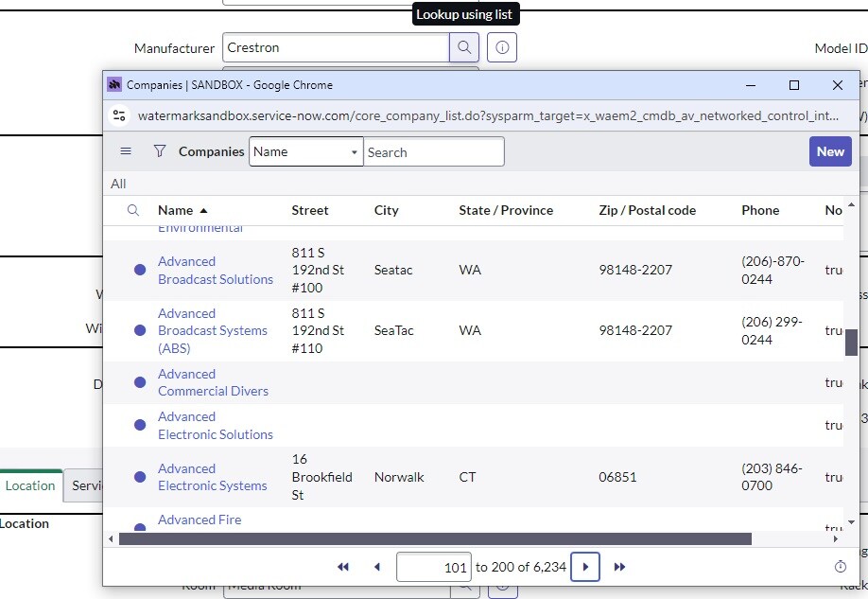Toggle column search magnifier in list header
This screenshot has height=599, width=868.
tap(133, 211)
